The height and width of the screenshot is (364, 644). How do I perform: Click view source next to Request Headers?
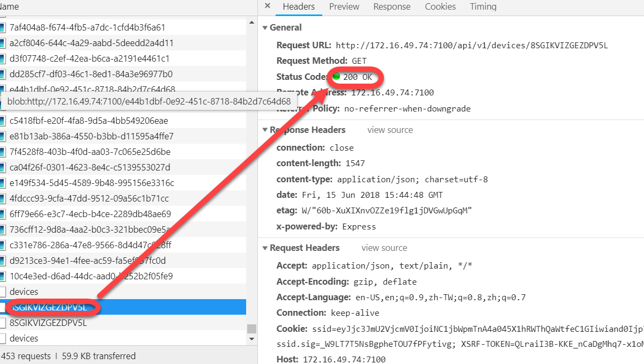point(384,248)
